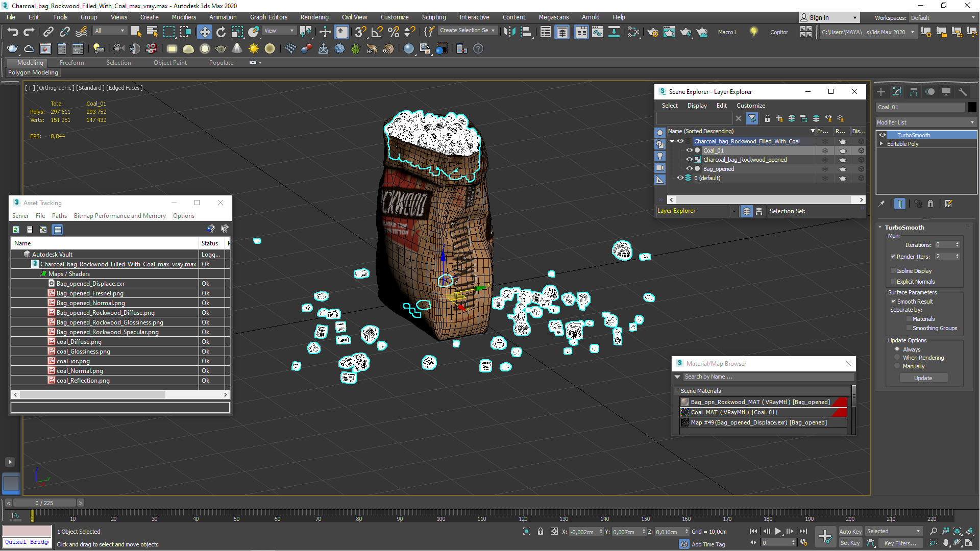Select the Manually update radio option
The height and width of the screenshot is (551, 980).
[x=897, y=366]
